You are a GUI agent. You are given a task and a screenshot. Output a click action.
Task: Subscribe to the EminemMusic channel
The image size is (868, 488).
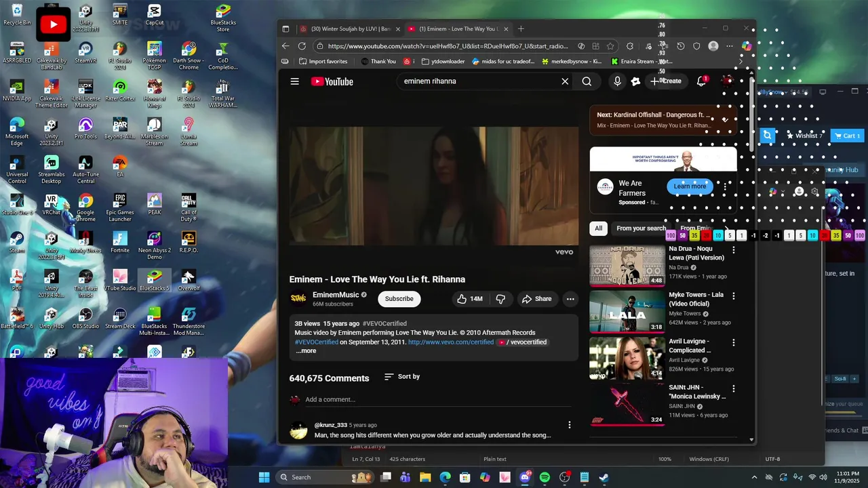(399, 299)
